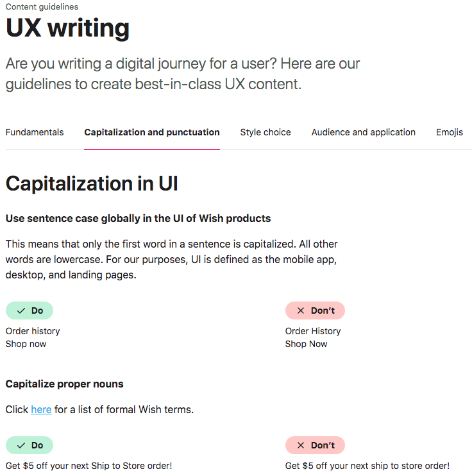The height and width of the screenshot is (476, 472).
Task: Switch to the Style choice tab
Action: click(x=265, y=132)
